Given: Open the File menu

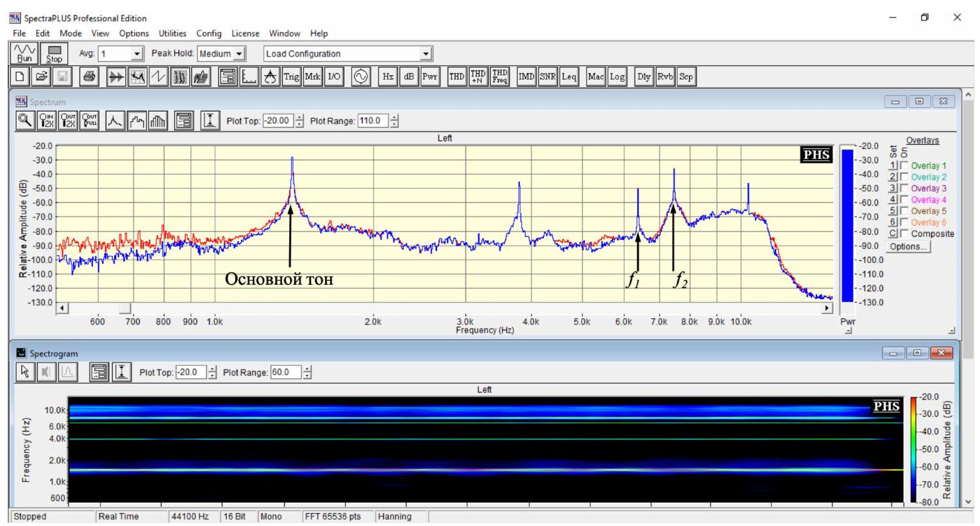Looking at the screenshot, I should click(x=19, y=33).
